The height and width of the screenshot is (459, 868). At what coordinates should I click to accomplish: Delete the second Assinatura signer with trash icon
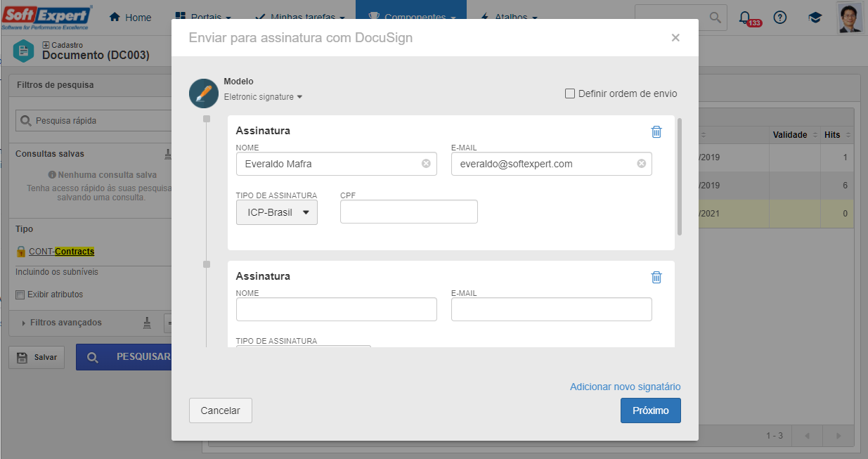[x=656, y=277]
